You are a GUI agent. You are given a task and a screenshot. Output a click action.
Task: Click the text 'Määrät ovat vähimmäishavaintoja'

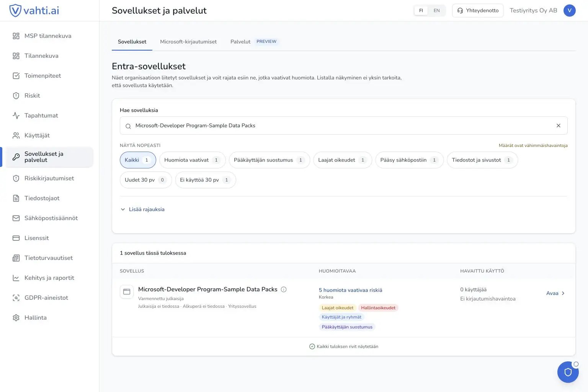coord(533,145)
